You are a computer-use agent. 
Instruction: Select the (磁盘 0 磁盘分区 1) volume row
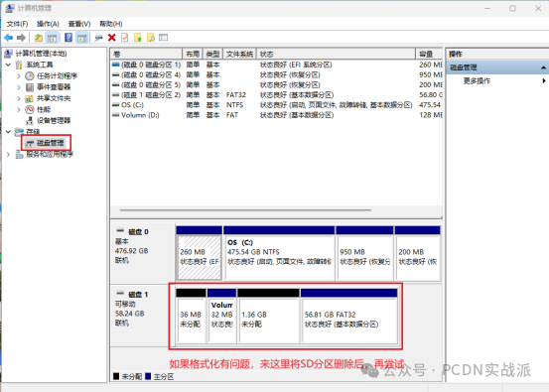[277, 65]
